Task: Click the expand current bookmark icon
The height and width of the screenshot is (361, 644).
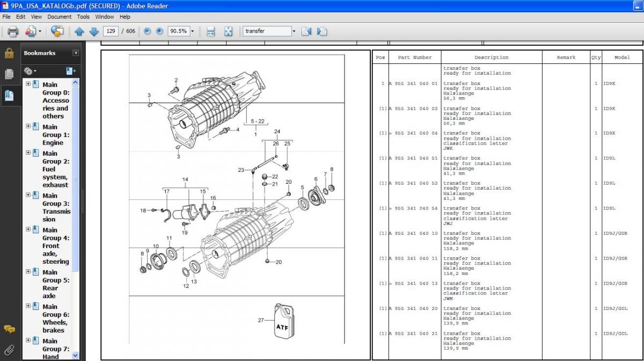Action: (x=71, y=71)
